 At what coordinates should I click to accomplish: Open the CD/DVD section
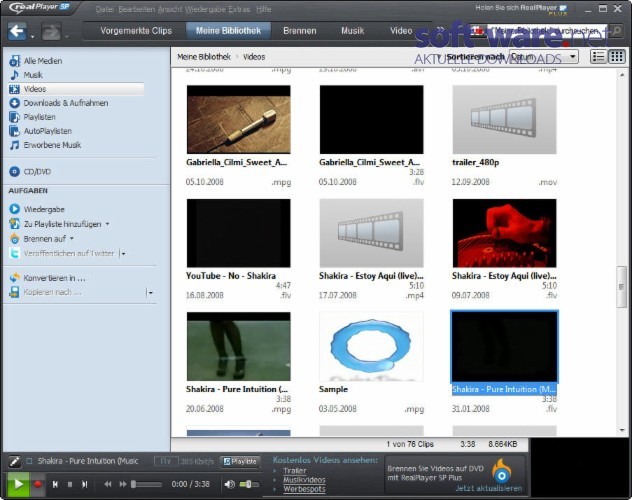click(x=37, y=172)
